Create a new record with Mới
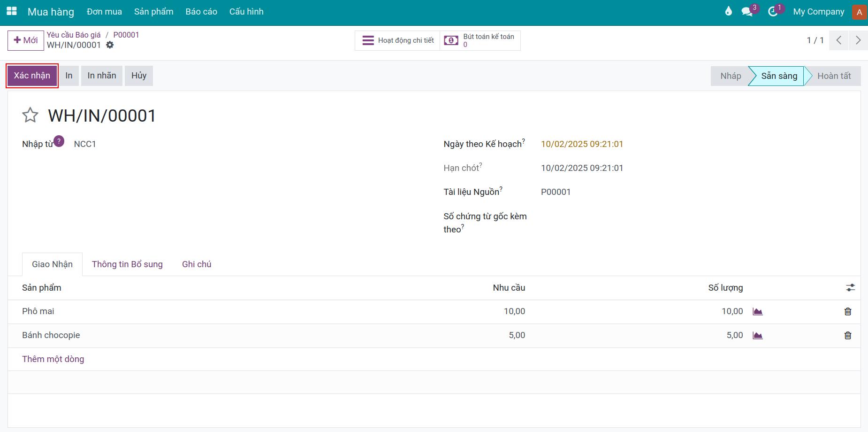 26,40
